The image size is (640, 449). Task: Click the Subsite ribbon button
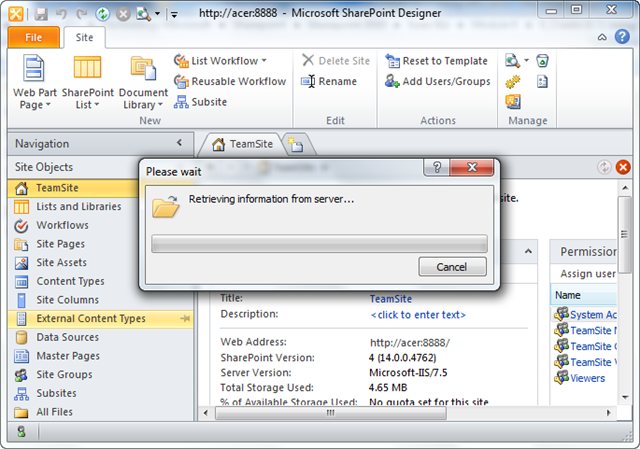coord(200,102)
